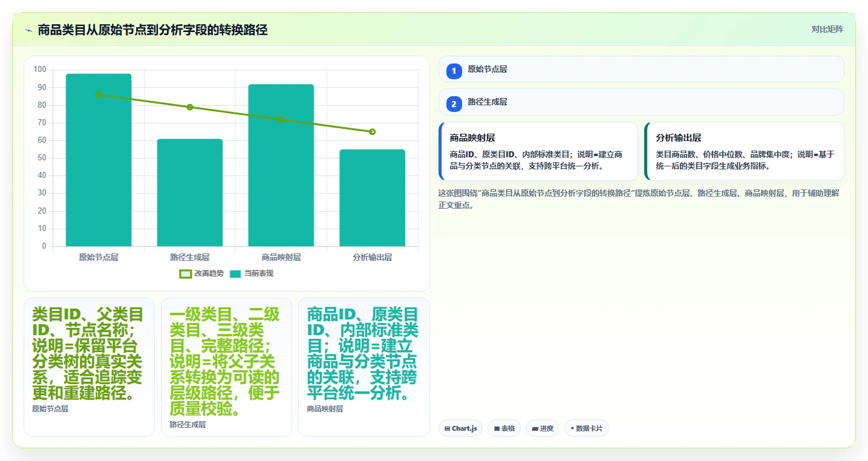The image size is (868, 461).
Task: Click the 改善趋势 legend color box
Action: 186,273
